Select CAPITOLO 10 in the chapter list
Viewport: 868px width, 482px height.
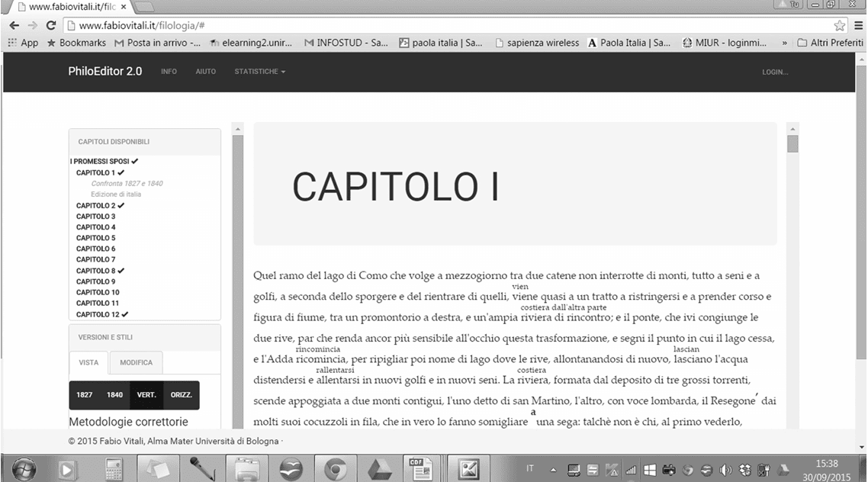click(98, 292)
